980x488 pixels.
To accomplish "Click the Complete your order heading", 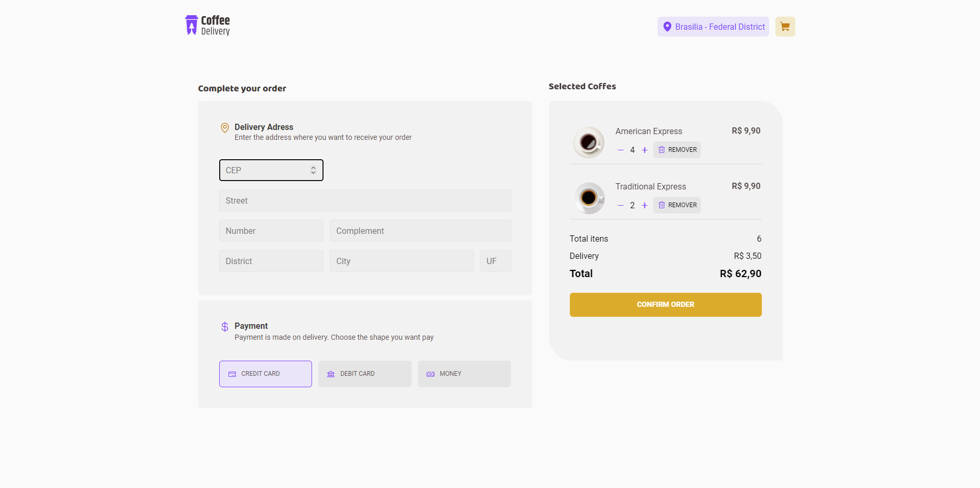I will [242, 88].
